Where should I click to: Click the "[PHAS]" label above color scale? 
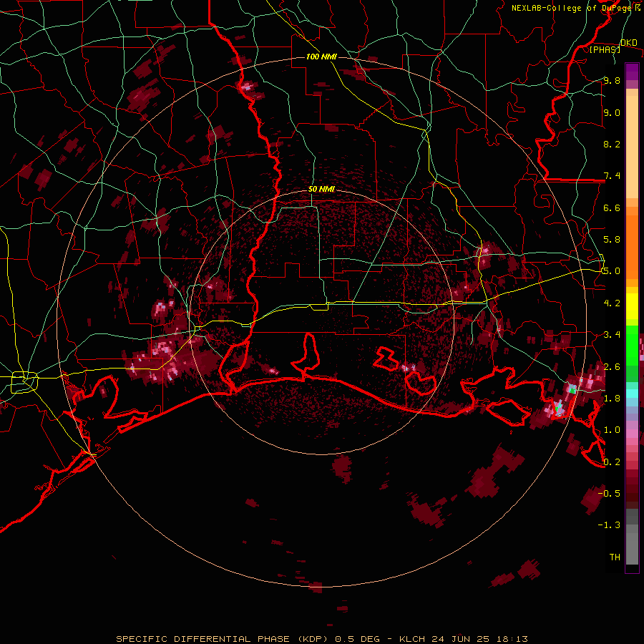[x=605, y=49]
